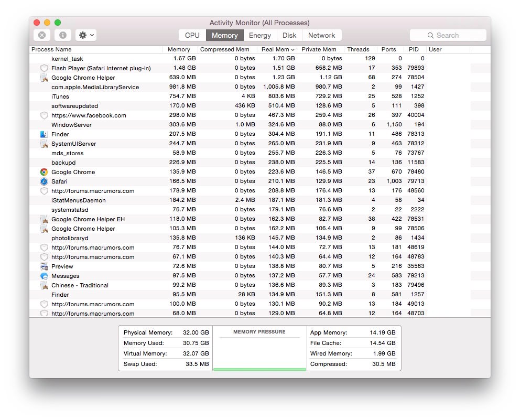The image size is (520, 420).
Task: Click the Google Chrome Helper icon for PID 78504
Action: click(44, 78)
